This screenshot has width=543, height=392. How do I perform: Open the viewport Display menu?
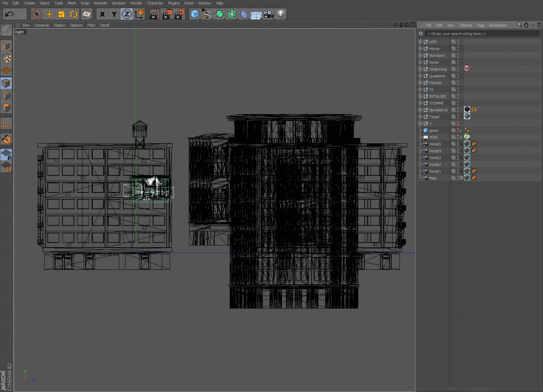59,25
